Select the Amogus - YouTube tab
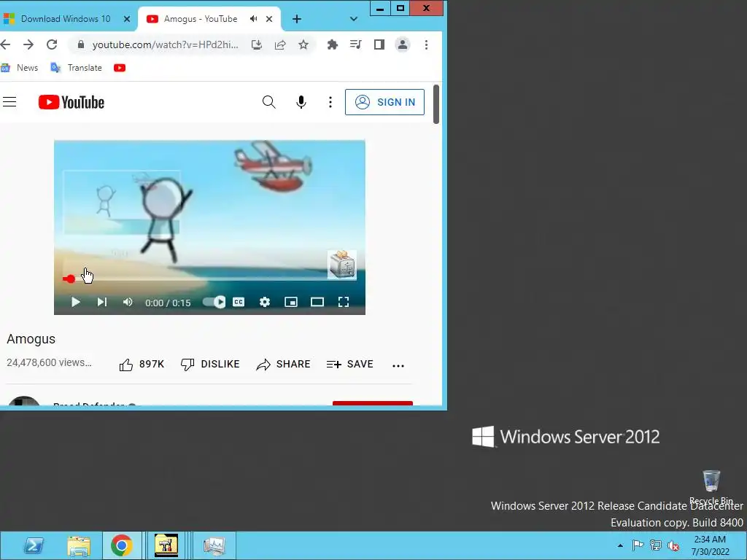Screen dimensions: 747x560 click(x=200, y=19)
